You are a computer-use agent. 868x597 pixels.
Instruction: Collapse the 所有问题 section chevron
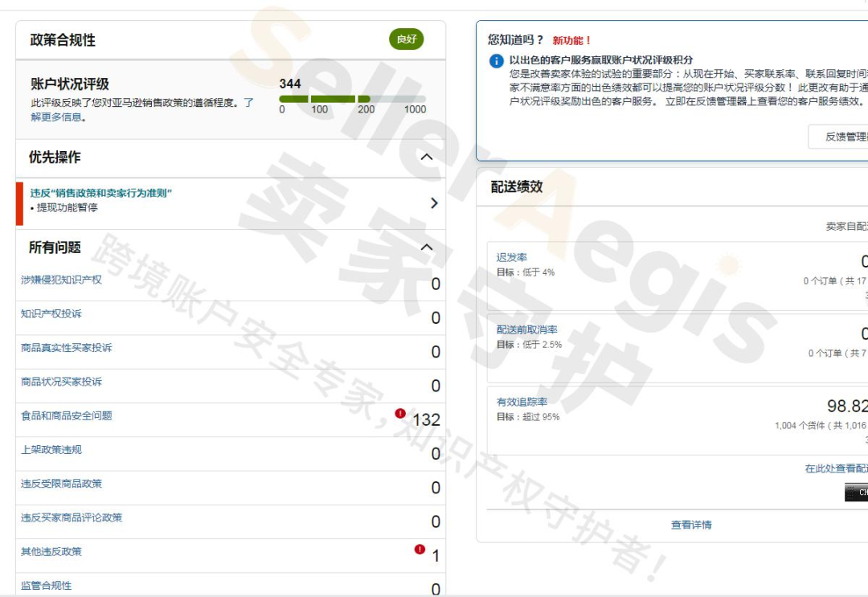[426, 247]
